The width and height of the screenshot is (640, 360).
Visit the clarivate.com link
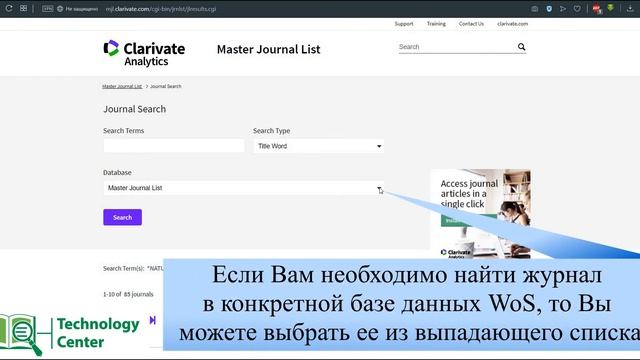pos(512,24)
